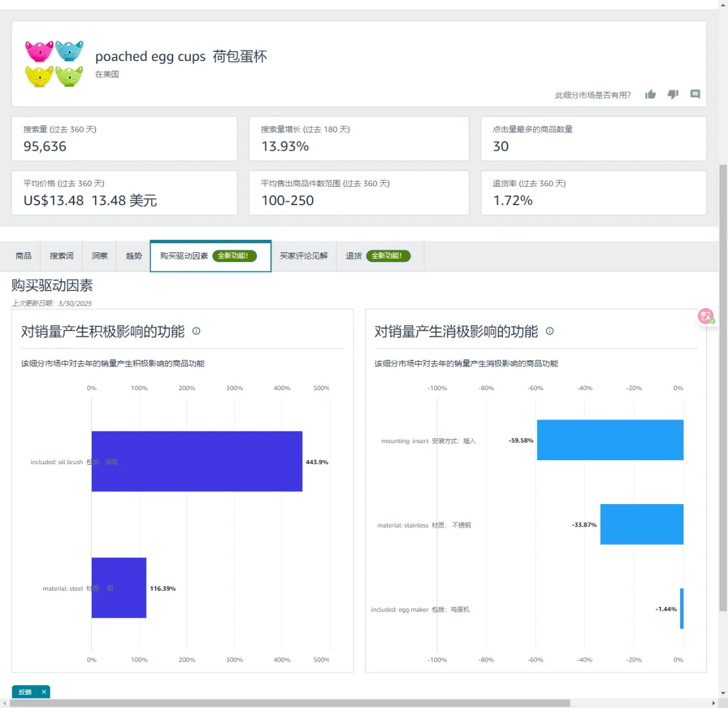
Task: Click the search volume value 95,636
Action: coord(45,146)
